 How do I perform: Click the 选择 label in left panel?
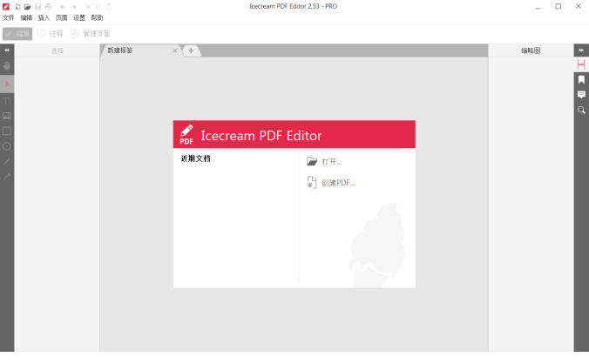(58, 51)
